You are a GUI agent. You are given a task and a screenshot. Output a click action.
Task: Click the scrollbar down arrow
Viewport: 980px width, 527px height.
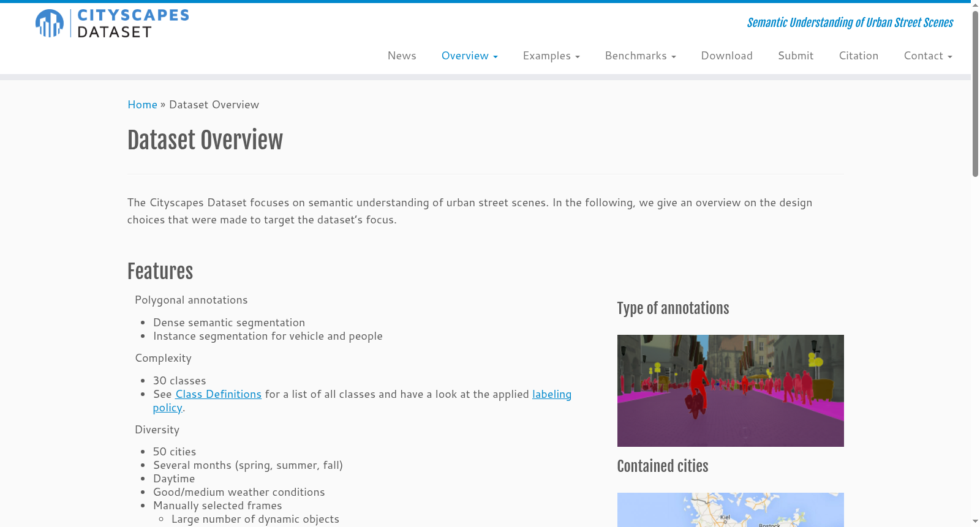975,521
